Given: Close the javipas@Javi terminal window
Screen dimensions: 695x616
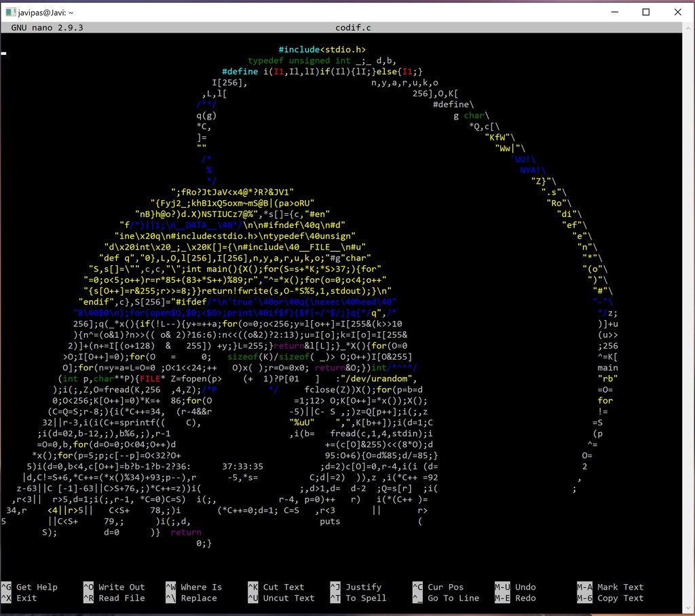Looking at the screenshot, I should pos(677,12).
